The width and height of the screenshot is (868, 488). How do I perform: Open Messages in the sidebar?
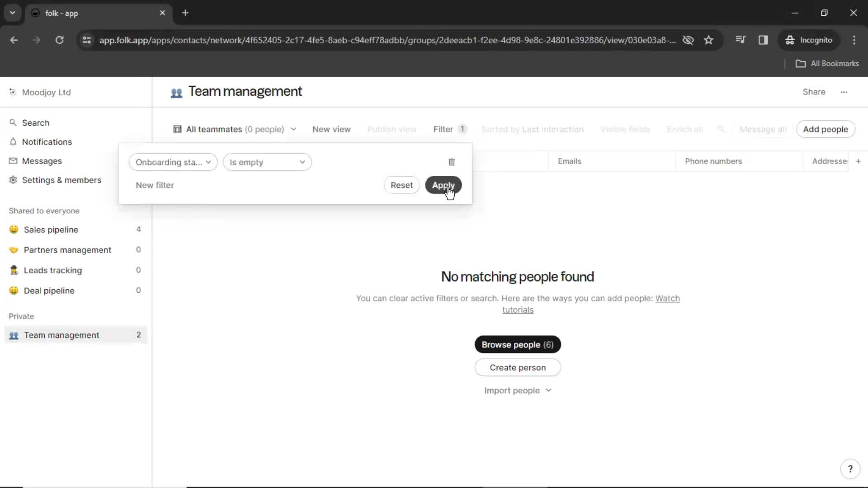42,161
